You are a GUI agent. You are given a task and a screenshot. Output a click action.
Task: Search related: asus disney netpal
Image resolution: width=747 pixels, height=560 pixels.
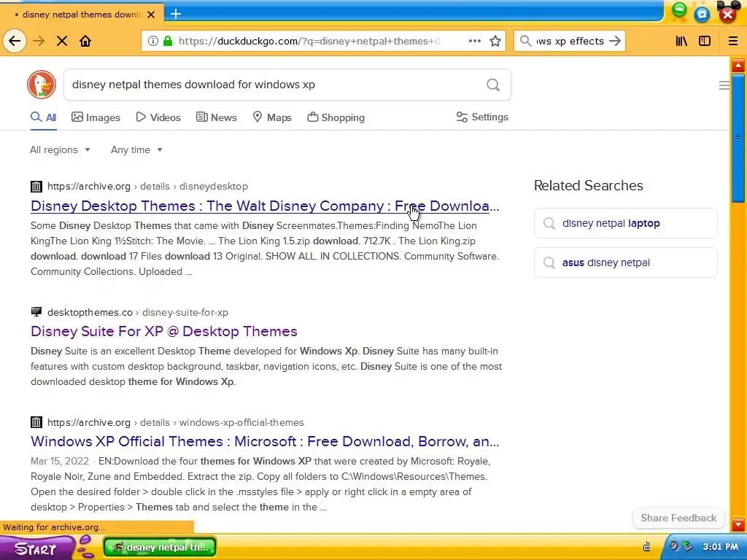pos(625,262)
